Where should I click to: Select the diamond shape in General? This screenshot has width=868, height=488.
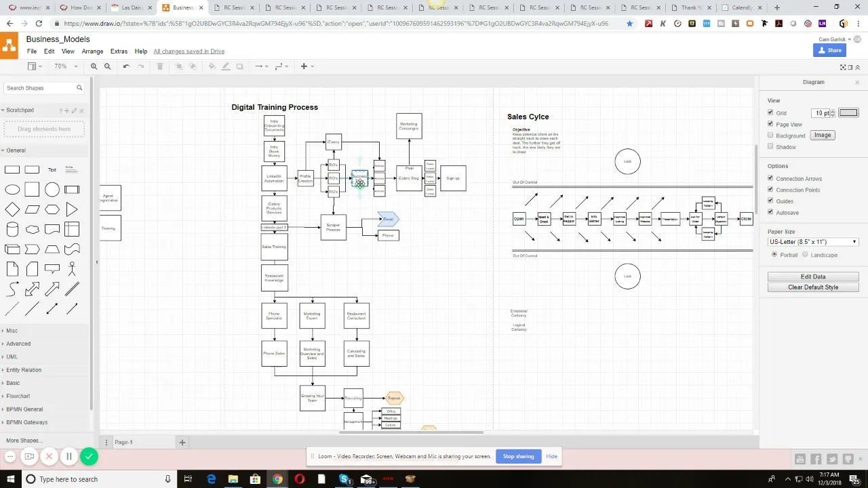point(12,209)
